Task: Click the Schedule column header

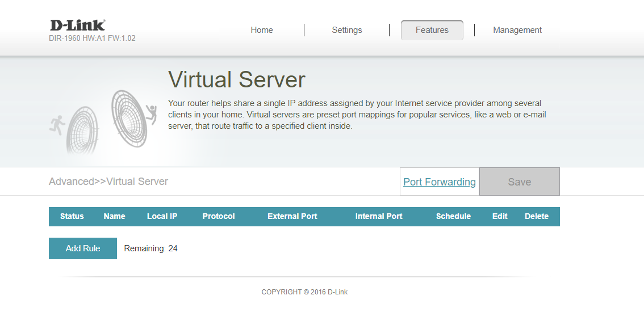Action: point(453,216)
